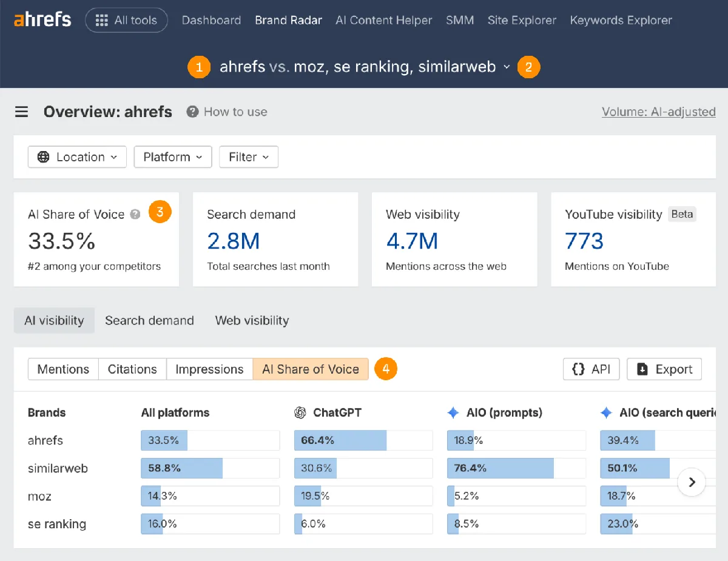The image size is (728, 561).
Task: Click the How to use help link
Action: [235, 112]
